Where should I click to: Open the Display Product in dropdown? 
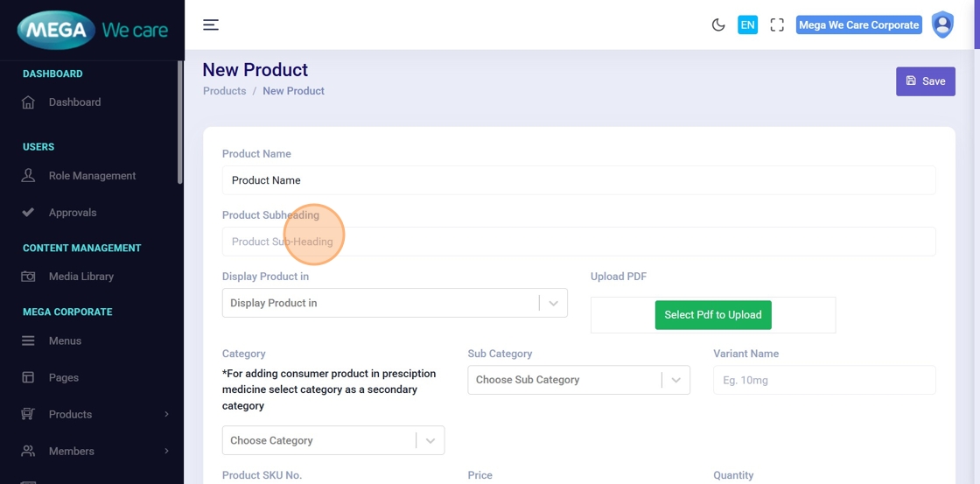(394, 303)
